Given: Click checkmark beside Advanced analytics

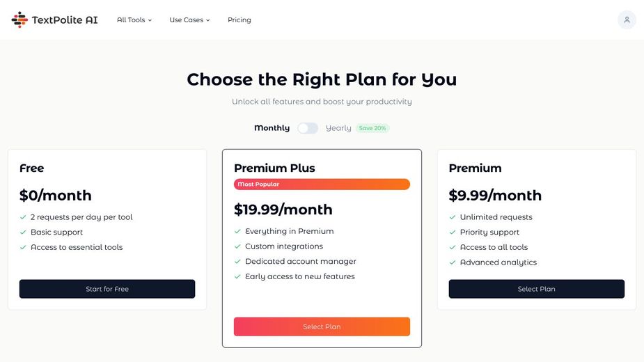Looking at the screenshot, I should coord(453,262).
